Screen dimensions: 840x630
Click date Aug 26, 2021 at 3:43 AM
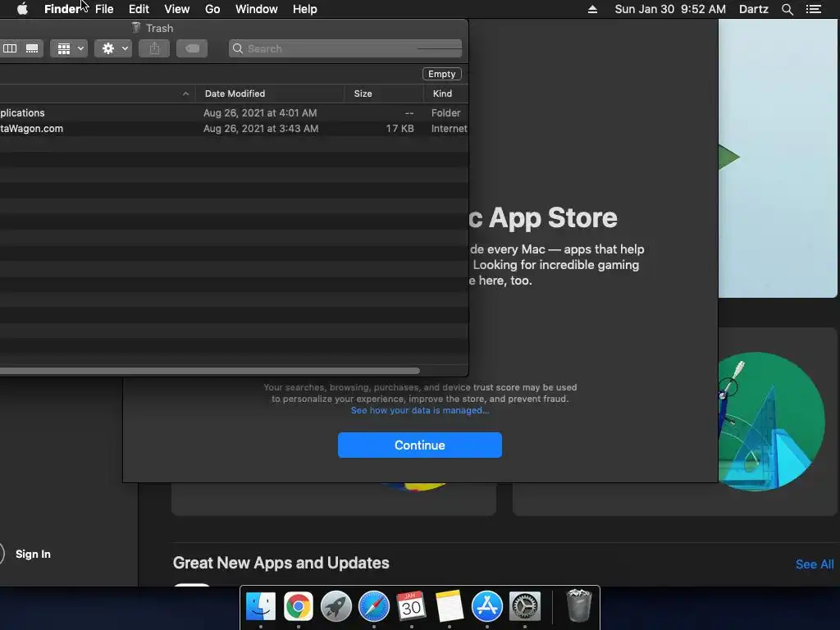tap(260, 129)
